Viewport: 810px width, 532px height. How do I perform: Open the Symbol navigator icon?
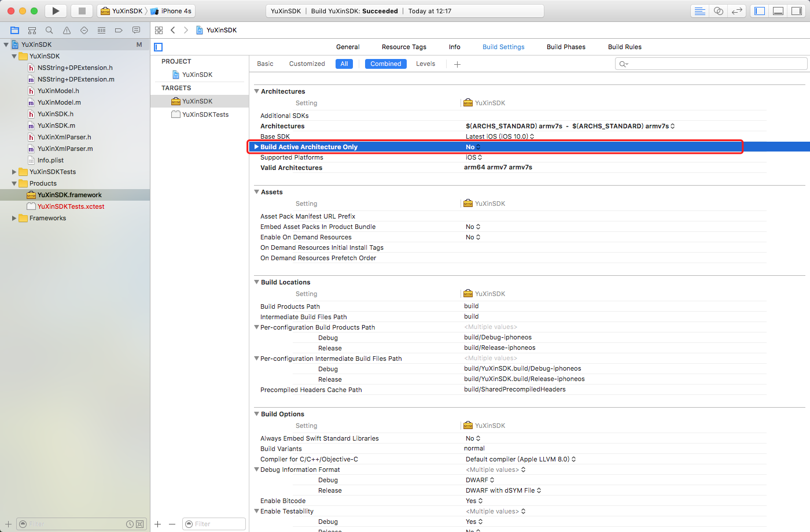click(32, 30)
